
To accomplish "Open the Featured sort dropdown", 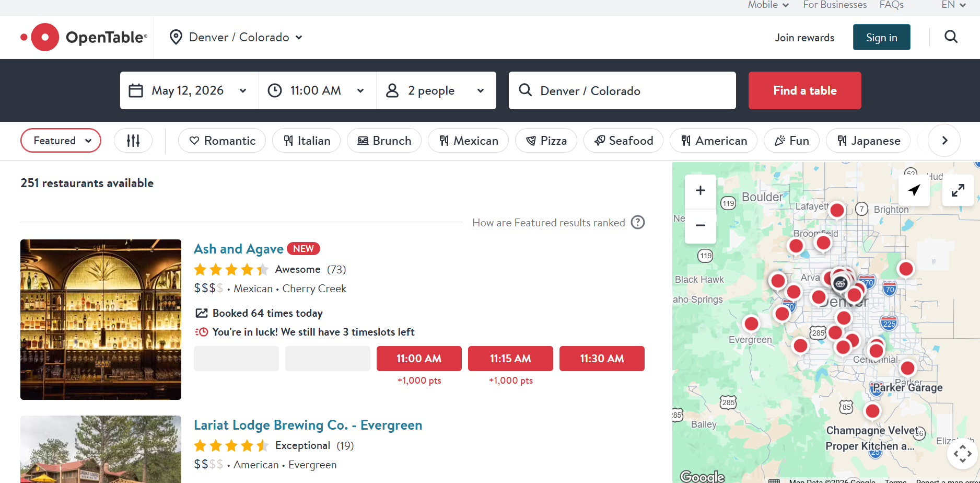I will 61,141.
